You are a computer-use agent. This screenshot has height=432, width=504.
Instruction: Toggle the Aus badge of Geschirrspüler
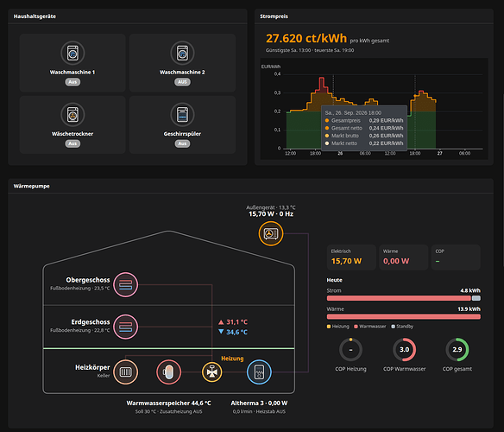coord(182,143)
